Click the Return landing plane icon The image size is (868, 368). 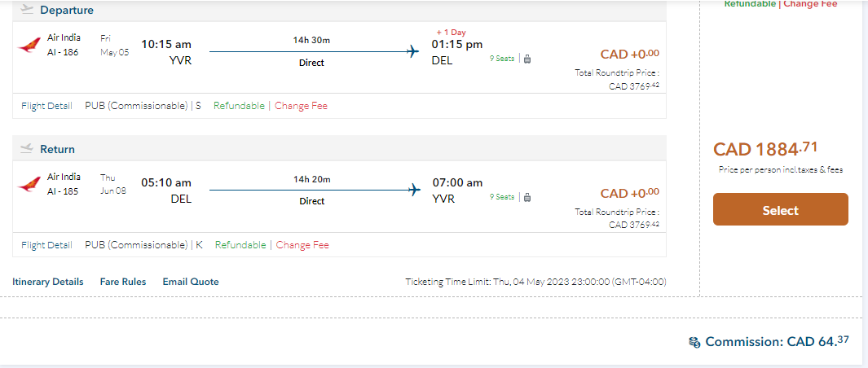click(27, 149)
